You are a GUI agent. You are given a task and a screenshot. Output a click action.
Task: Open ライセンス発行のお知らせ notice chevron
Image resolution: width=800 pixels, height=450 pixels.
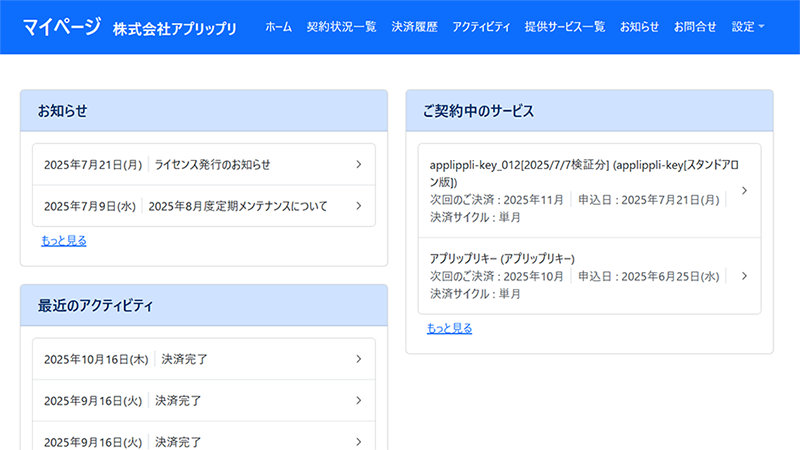point(358,164)
